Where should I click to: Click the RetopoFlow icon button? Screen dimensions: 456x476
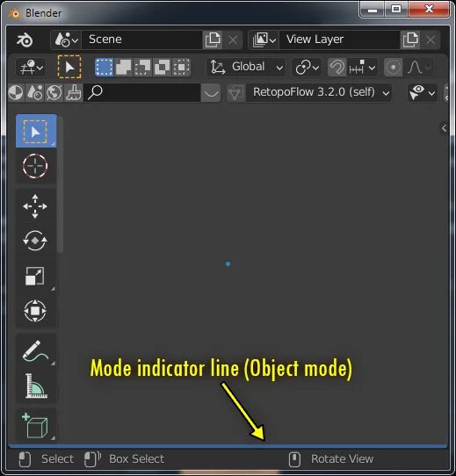pos(235,93)
